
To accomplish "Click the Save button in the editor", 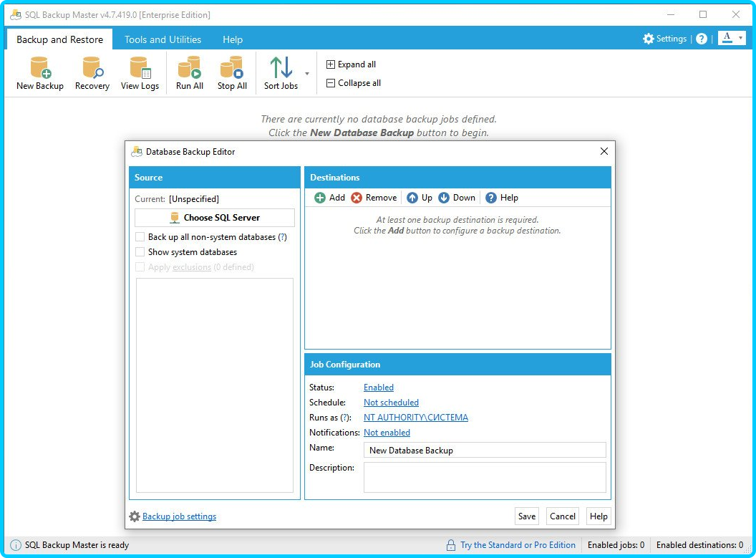I will [x=526, y=516].
